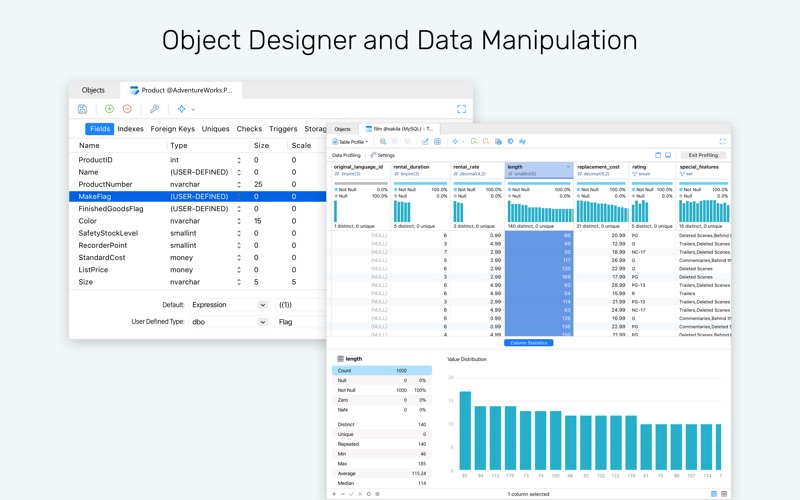
Task: Open the Checks tab
Action: [x=249, y=129]
